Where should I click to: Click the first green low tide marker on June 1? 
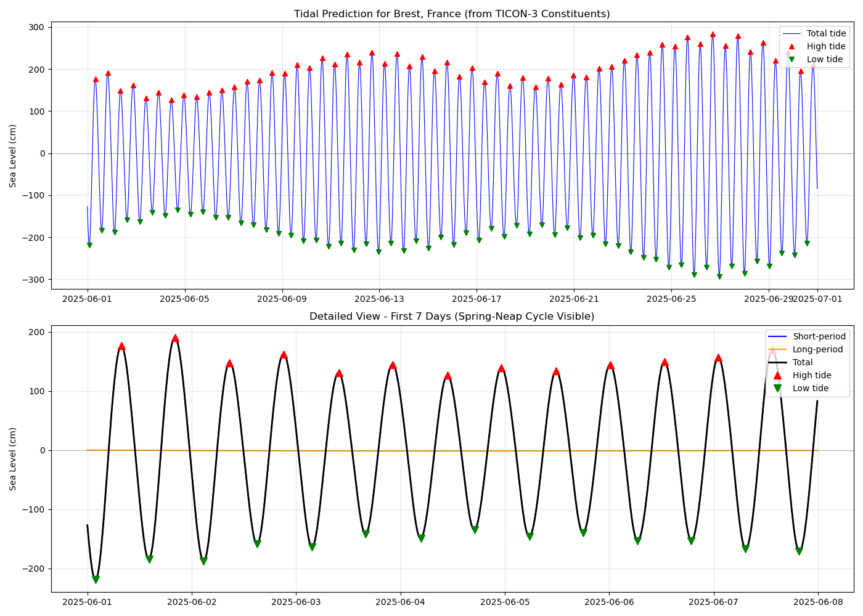(89, 244)
